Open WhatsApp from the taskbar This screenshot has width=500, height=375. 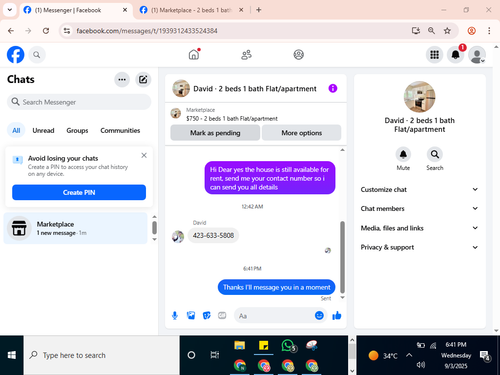pos(288,346)
